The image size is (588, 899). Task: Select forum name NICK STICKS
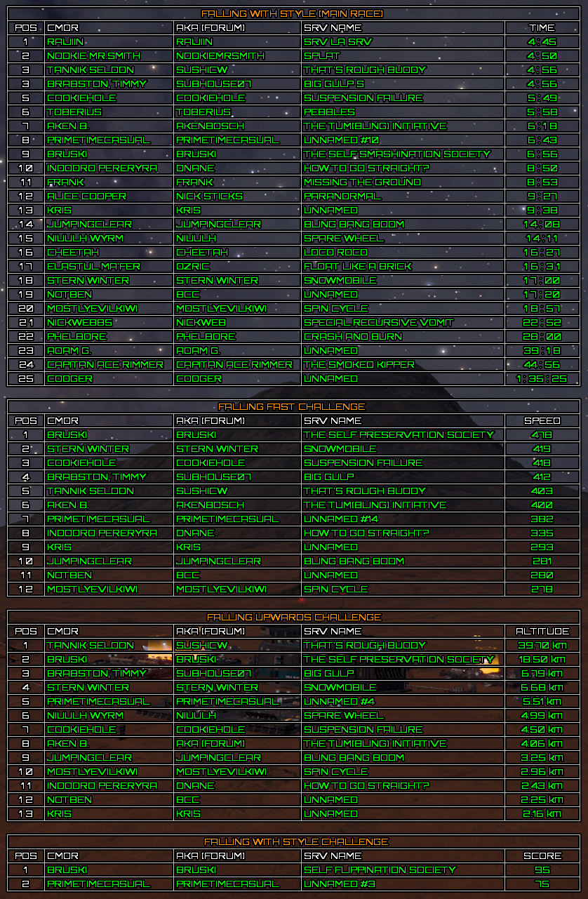(x=208, y=196)
